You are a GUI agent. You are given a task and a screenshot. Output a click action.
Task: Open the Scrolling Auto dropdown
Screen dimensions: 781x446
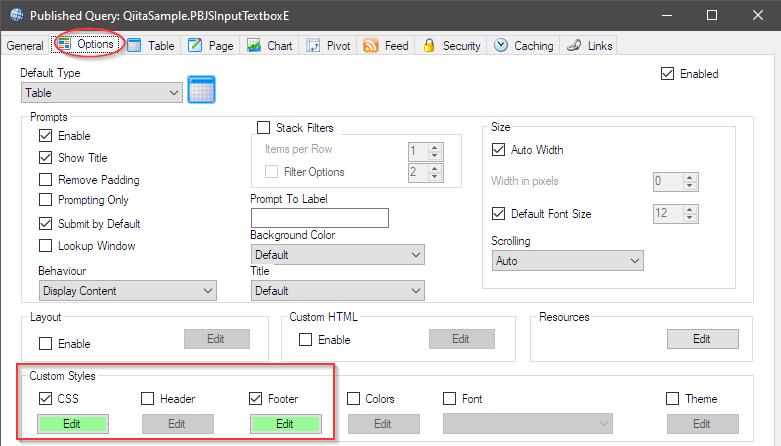pyautogui.click(x=568, y=261)
